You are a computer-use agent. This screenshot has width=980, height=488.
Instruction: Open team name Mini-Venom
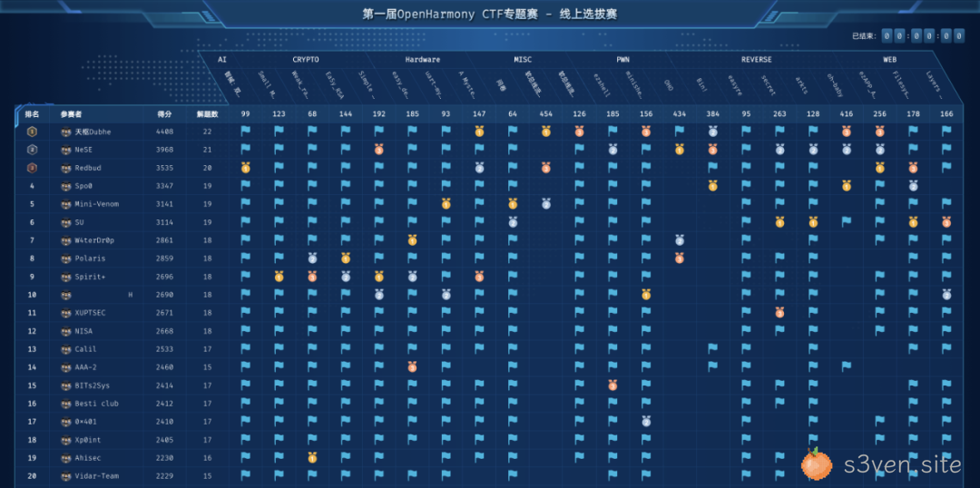96,204
